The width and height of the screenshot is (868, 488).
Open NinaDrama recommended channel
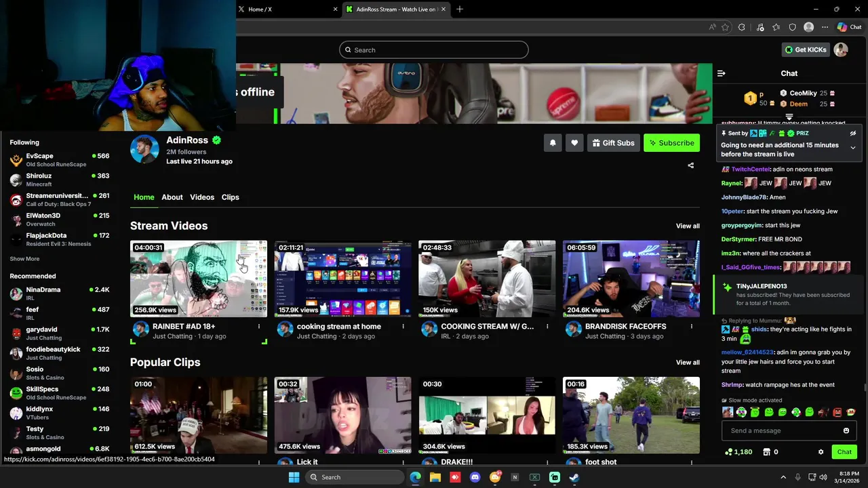point(60,293)
